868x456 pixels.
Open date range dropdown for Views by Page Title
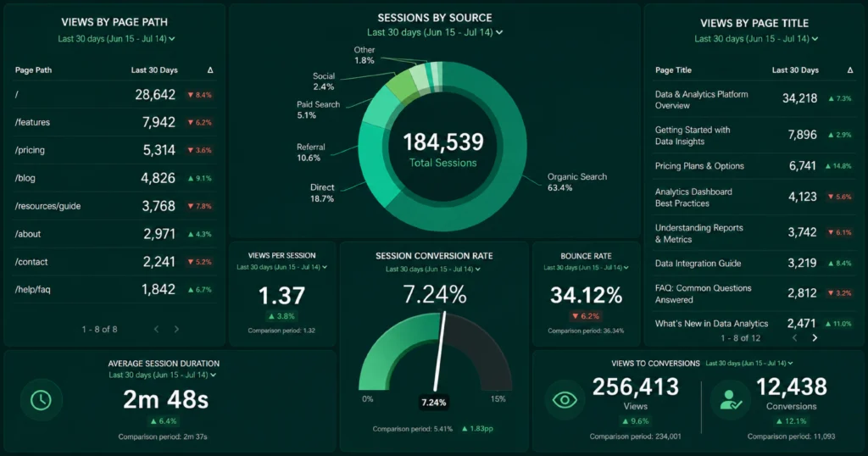click(756, 39)
